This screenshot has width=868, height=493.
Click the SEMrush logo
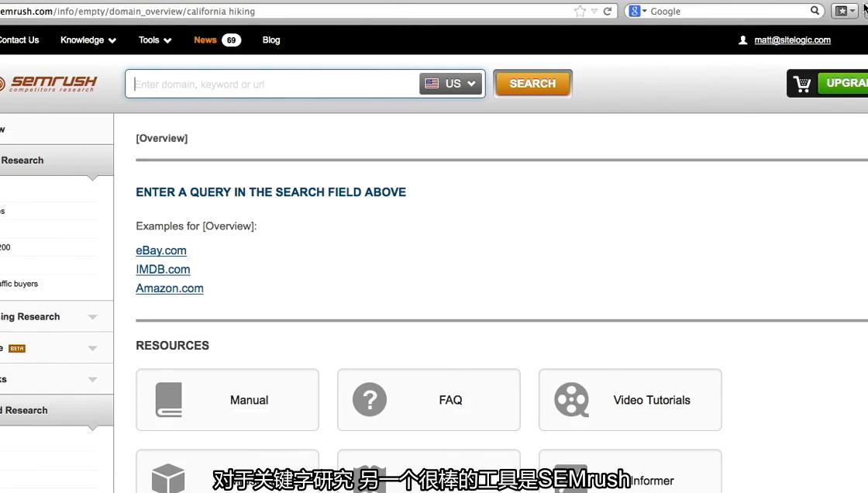[x=50, y=84]
